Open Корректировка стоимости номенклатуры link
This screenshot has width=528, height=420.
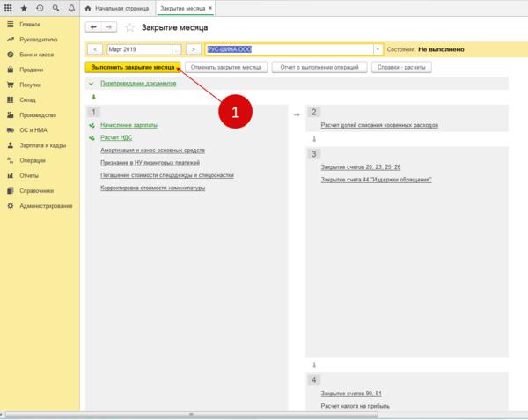click(153, 188)
